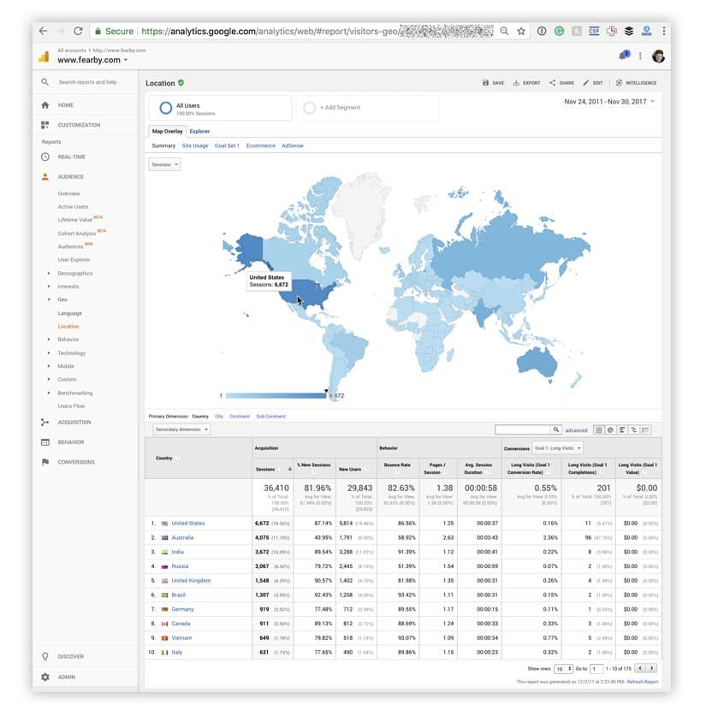Toggle sort arrow on Sessions column

tap(290, 469)
